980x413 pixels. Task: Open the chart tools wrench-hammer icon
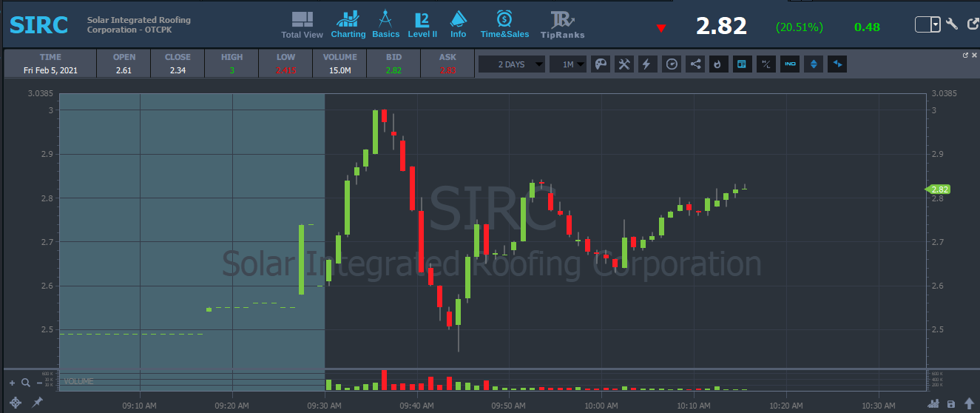tap(624, 64)
